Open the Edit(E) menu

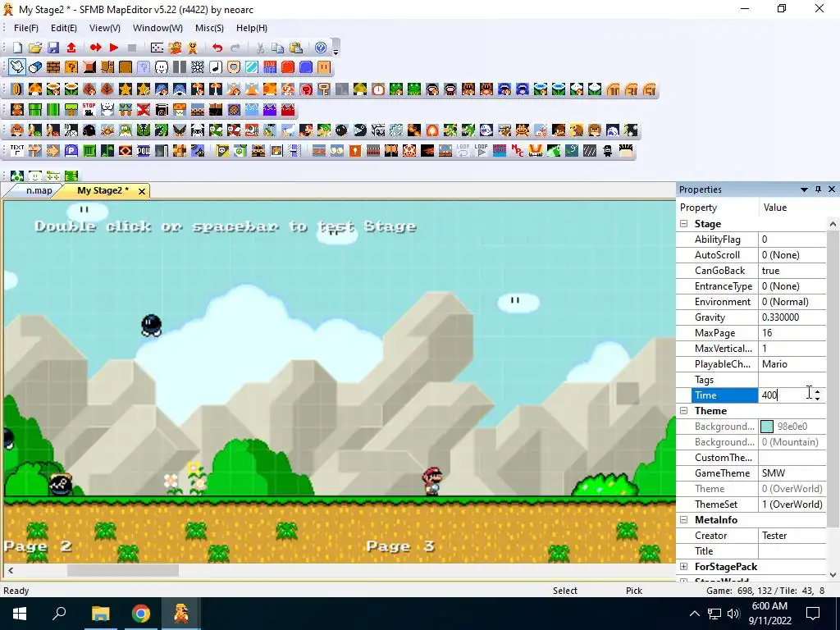(x=64, y=28)
